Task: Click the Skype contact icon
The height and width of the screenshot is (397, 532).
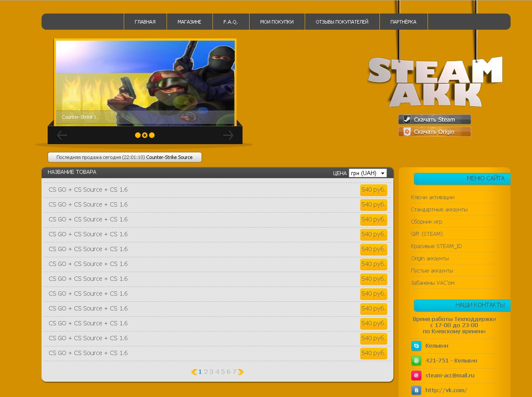Action: click(x=417, y=346)
